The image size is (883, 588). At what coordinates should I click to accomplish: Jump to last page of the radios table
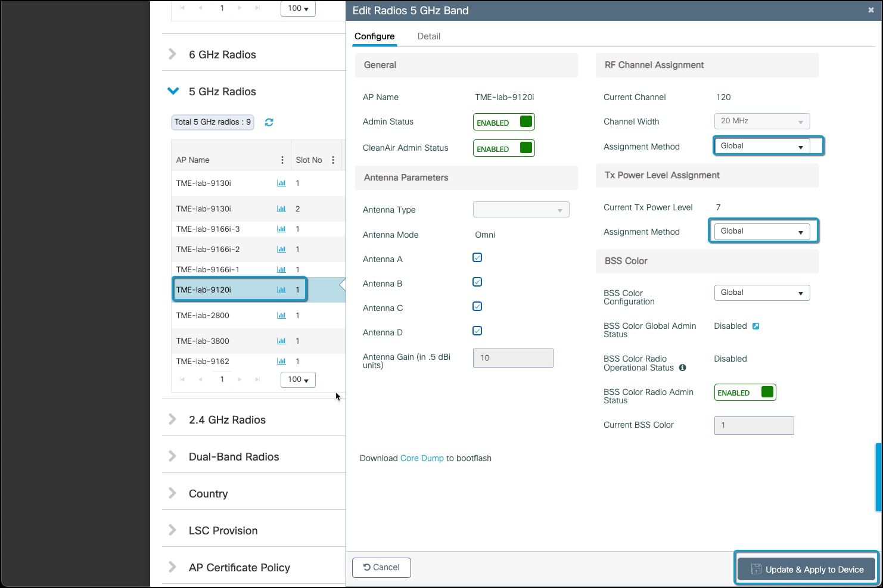257,379
